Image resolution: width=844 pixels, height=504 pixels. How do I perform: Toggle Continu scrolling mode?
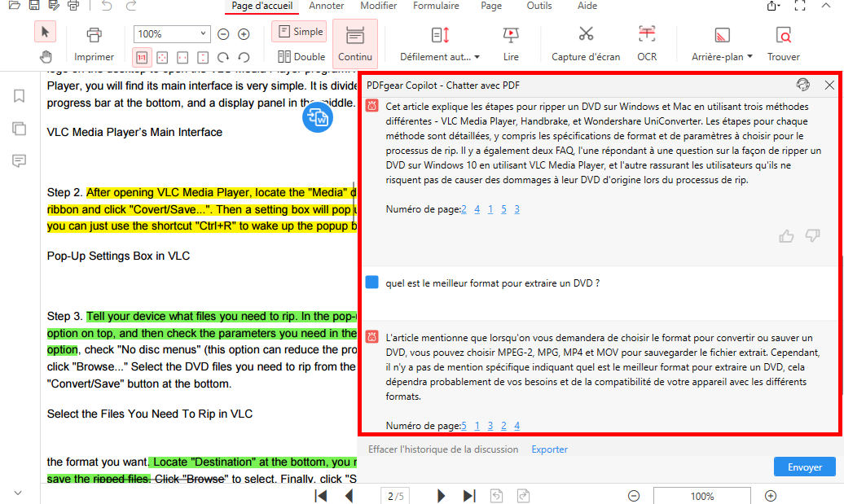point(355,44)
